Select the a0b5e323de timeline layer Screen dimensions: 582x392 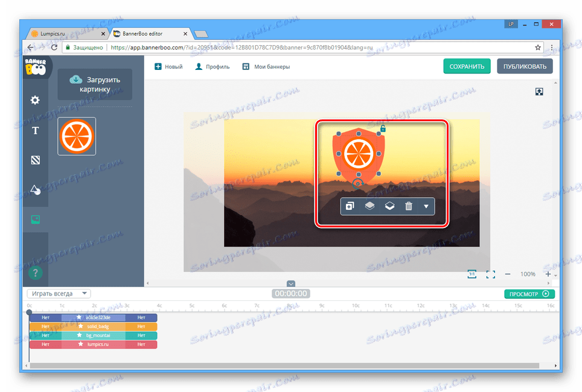[x=94, y=317]
